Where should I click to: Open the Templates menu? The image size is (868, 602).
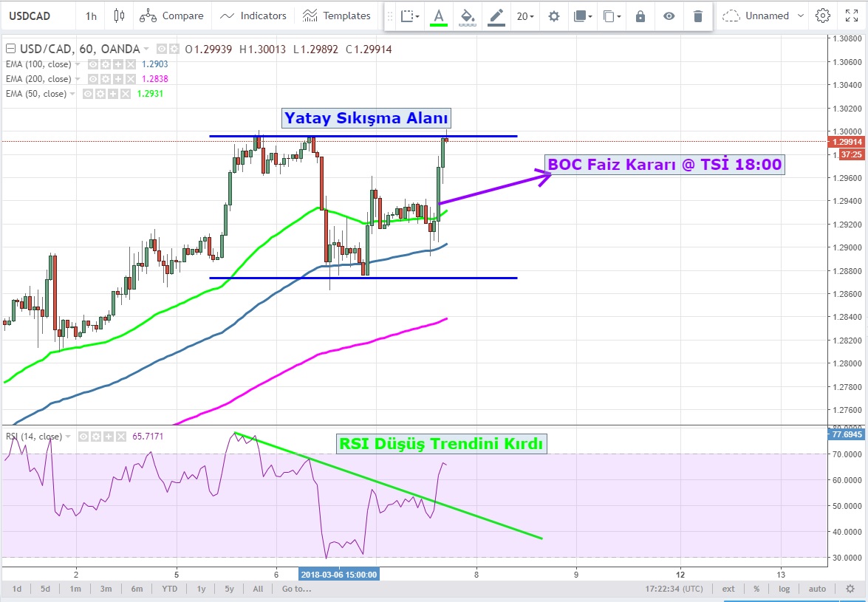click(x=337, y=16)
